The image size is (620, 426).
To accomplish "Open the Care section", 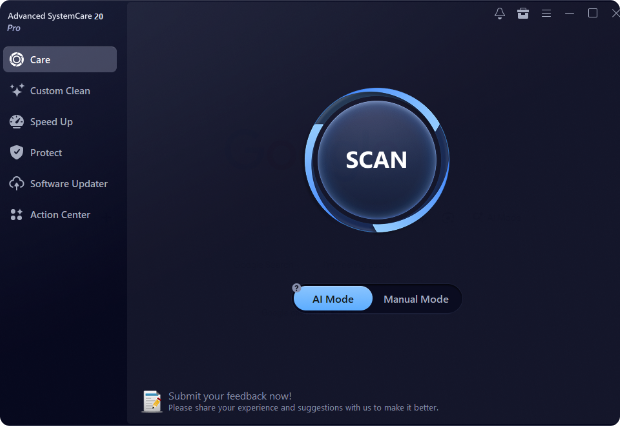I will tap(60, 59).
